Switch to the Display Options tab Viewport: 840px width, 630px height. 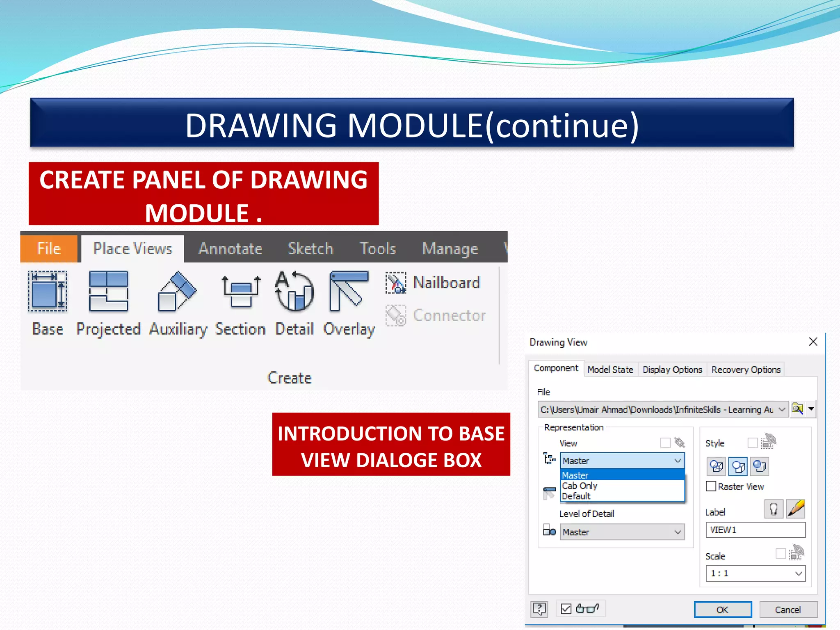coord(672,370)
